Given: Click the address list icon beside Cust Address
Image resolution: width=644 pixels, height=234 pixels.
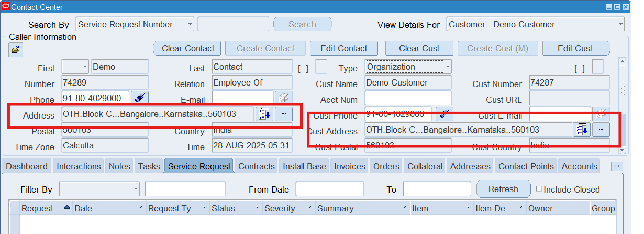Looking at the screenshot, I should [x=581, y=130].
